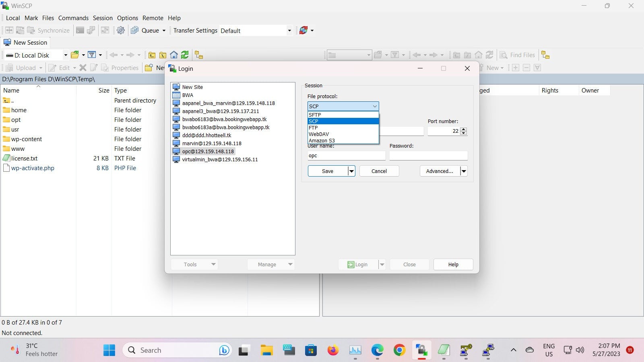Select Amazon S3 protocol option
Image resolution: width=644 pixels, height=362 pixels.
pos(322,141)
